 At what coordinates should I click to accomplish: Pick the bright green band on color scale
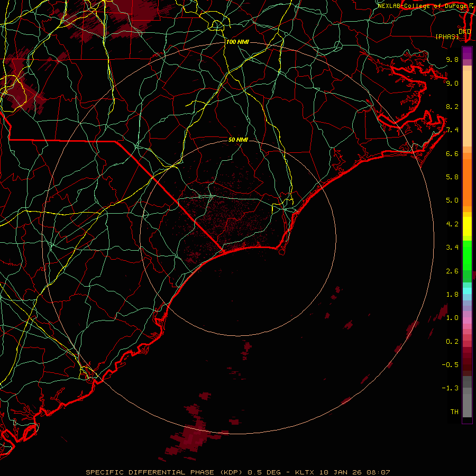[467, 255]
